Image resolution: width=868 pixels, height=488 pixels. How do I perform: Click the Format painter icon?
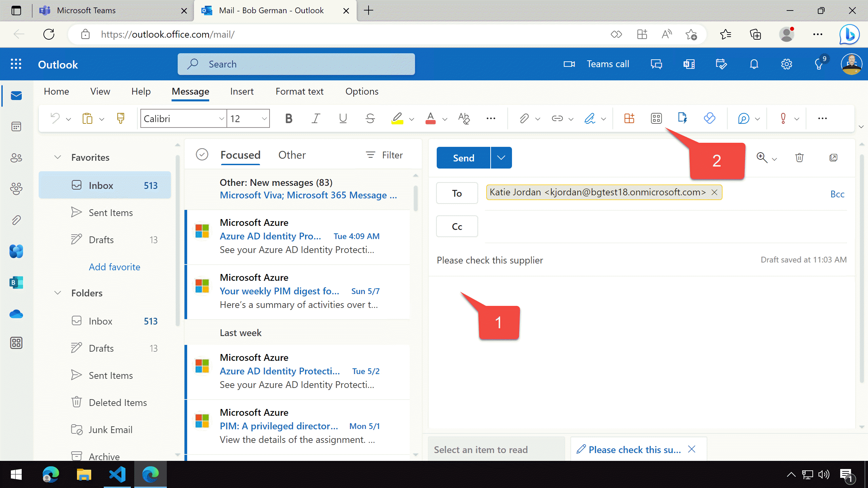click(120, 118)
